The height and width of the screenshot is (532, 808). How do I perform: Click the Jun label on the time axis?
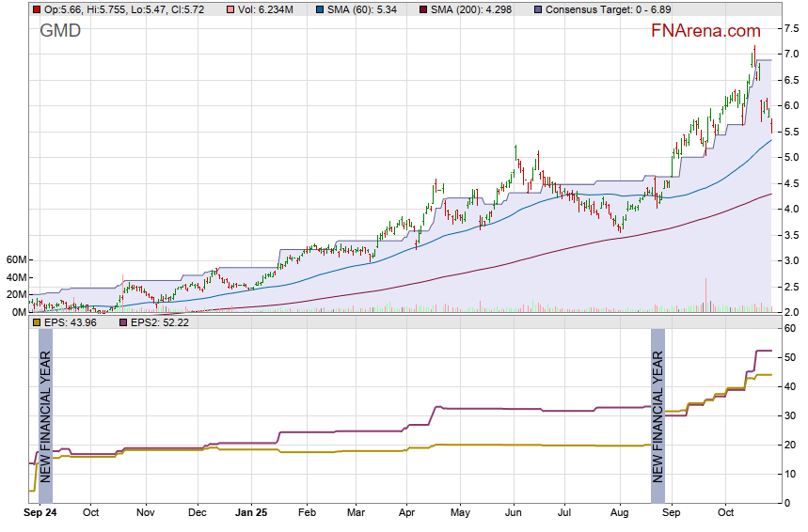click(x=514, y=513)
